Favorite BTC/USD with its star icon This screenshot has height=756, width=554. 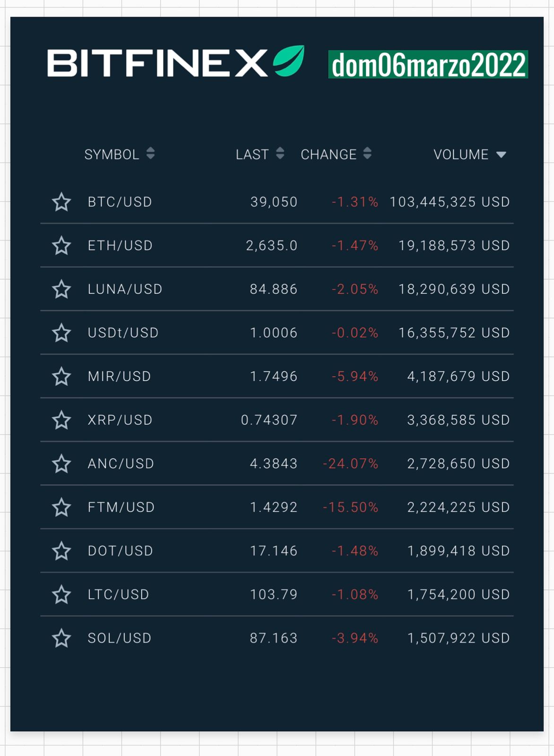(x=61, y=202)
